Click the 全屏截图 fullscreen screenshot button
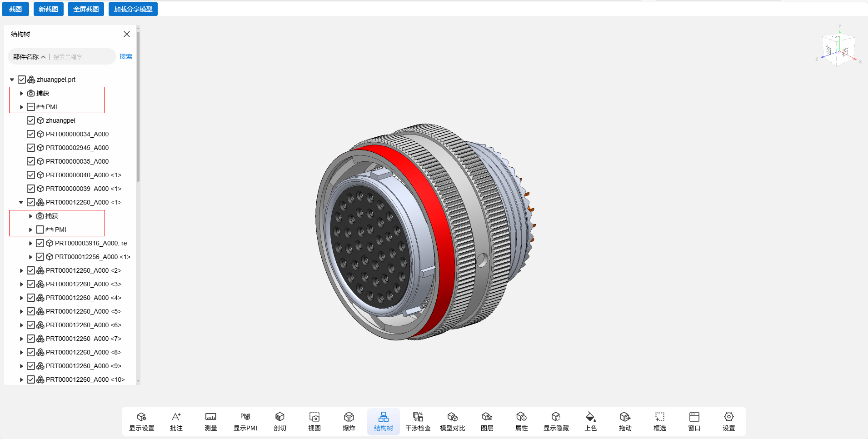 click(86, 9)
